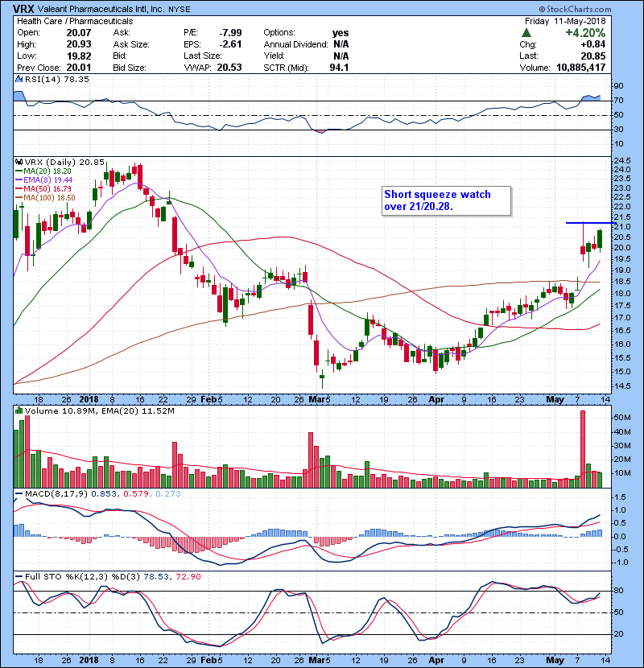The width and height of the screenshot is (644, 668).
Task: Click the EMA(8) 19.44 legend entry
Action: (x=44, y=179)
